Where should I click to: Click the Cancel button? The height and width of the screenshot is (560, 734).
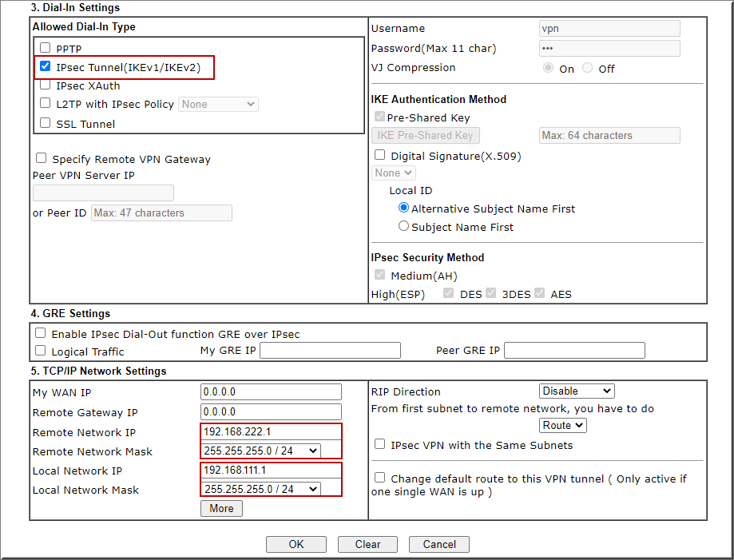click(439, 544)
